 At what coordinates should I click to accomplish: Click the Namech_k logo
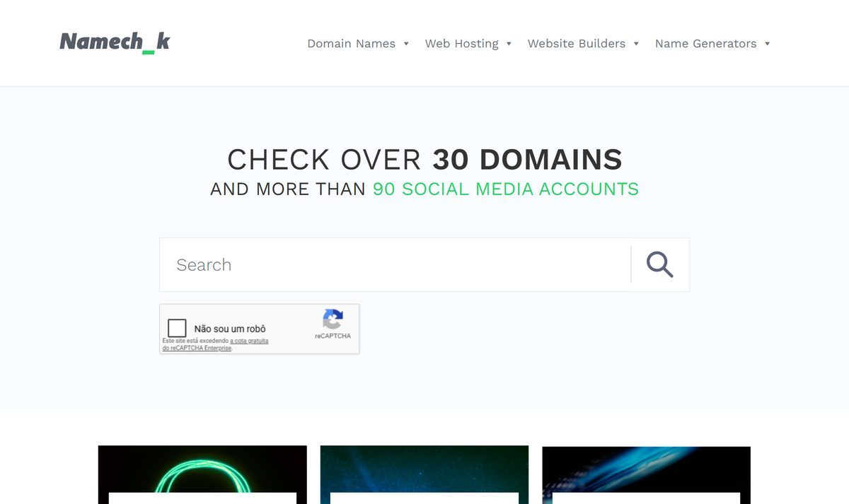point(115,42)
